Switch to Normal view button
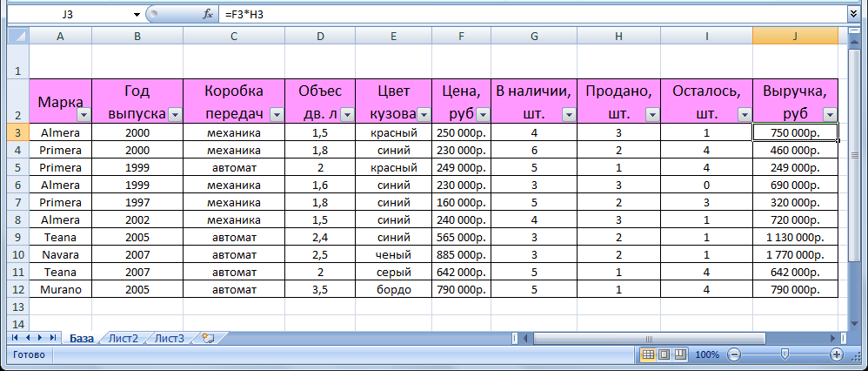Image resolution: width=868 pixels, height=371 pixels. (648, 354)
